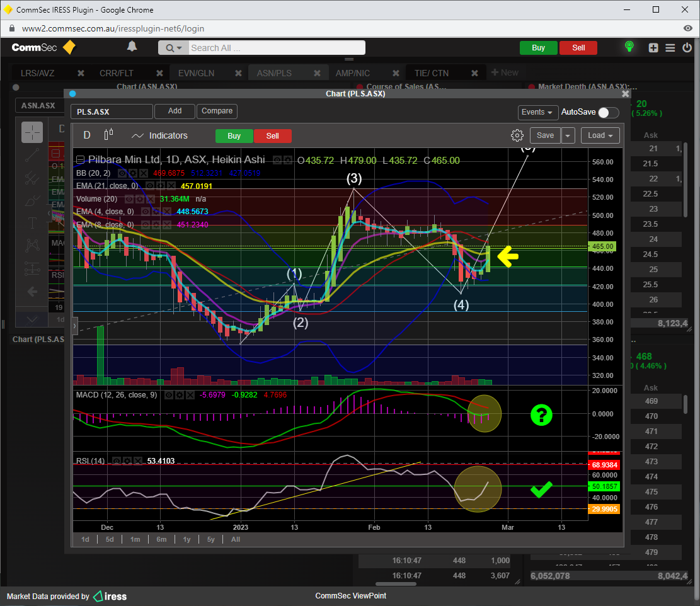Click the green lightbulb icon in header
Screen dimensions: 700x606
[x=629, y=47]
